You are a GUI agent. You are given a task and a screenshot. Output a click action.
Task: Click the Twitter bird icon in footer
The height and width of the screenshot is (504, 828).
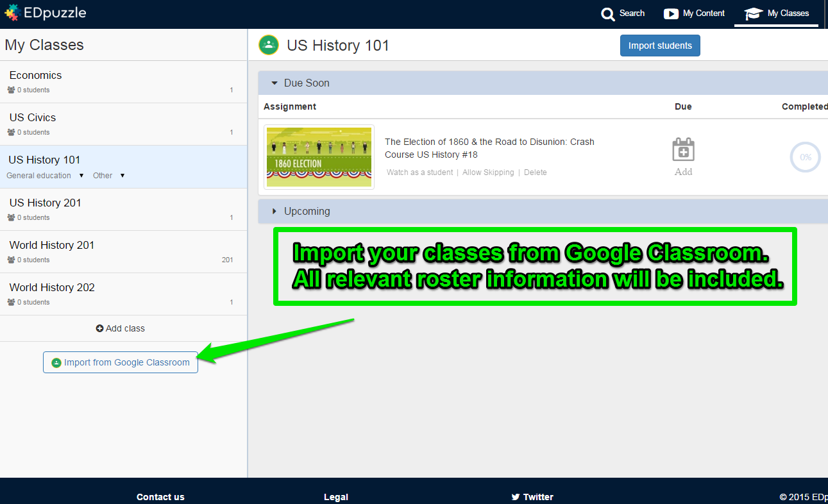tap(516, 497)
